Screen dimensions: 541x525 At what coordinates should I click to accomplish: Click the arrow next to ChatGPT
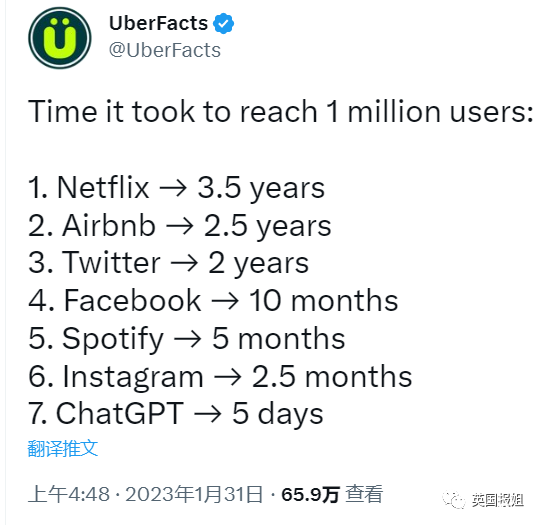207,414
